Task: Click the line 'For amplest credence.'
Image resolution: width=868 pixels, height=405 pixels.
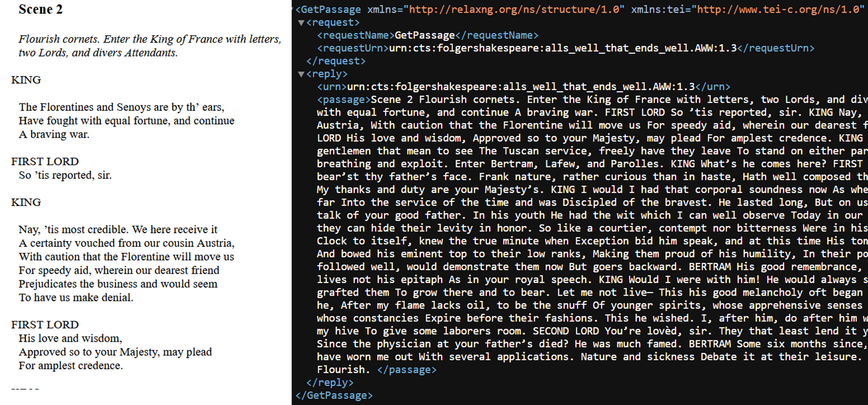Action: 71,366
